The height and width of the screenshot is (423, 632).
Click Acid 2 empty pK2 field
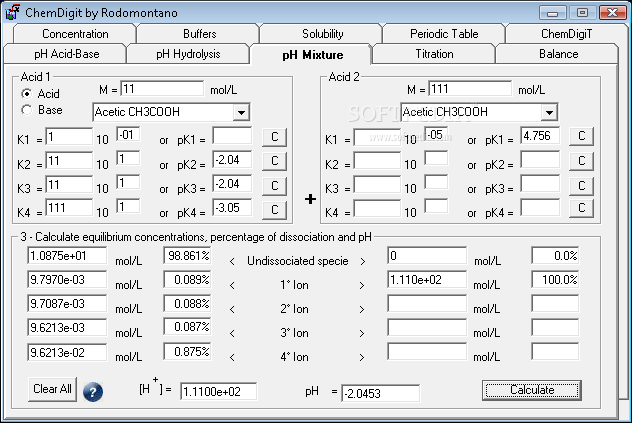540,160
